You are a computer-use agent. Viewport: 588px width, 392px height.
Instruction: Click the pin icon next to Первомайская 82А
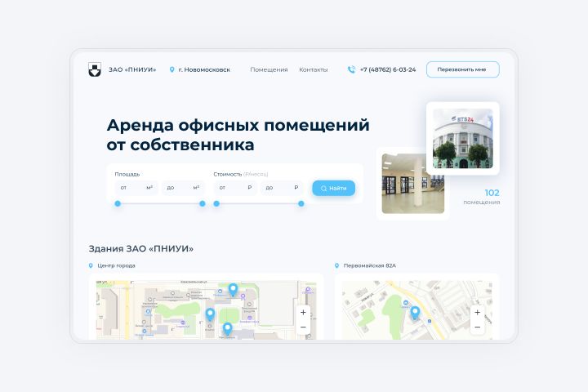tap(336, 265)
